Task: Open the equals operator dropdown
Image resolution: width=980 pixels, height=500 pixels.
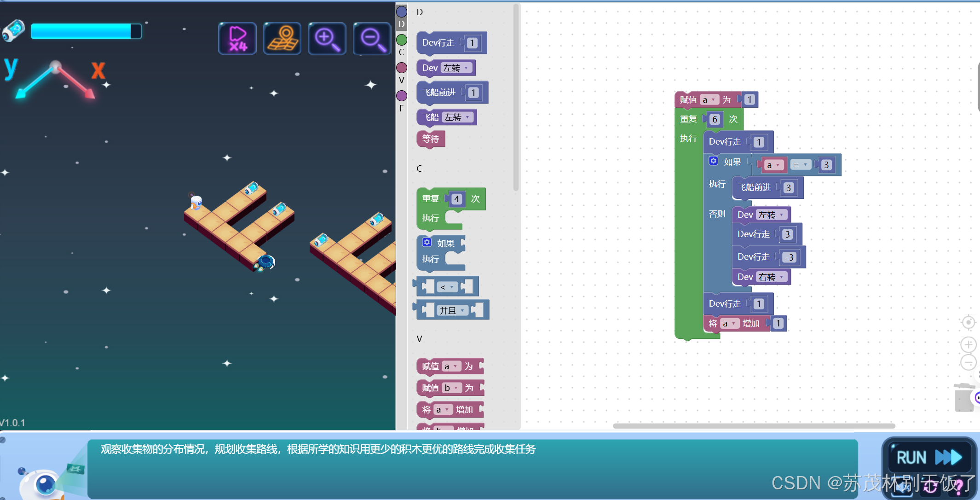Action: (x=801, y=165)
